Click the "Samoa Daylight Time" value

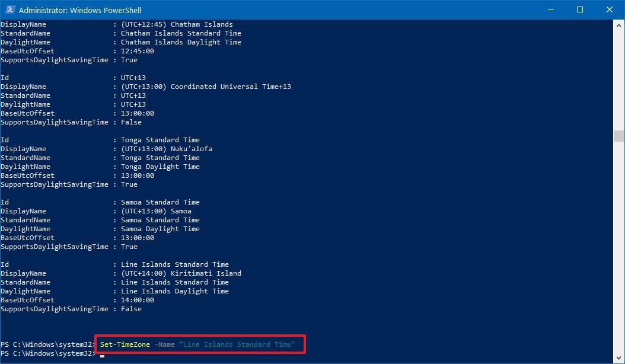tap(160, 229)
